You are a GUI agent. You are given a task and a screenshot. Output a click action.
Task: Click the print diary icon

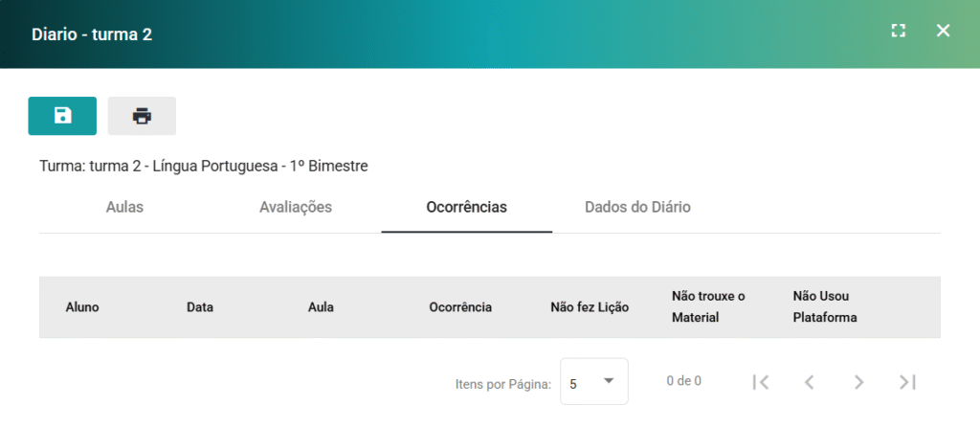pos(142,116)
